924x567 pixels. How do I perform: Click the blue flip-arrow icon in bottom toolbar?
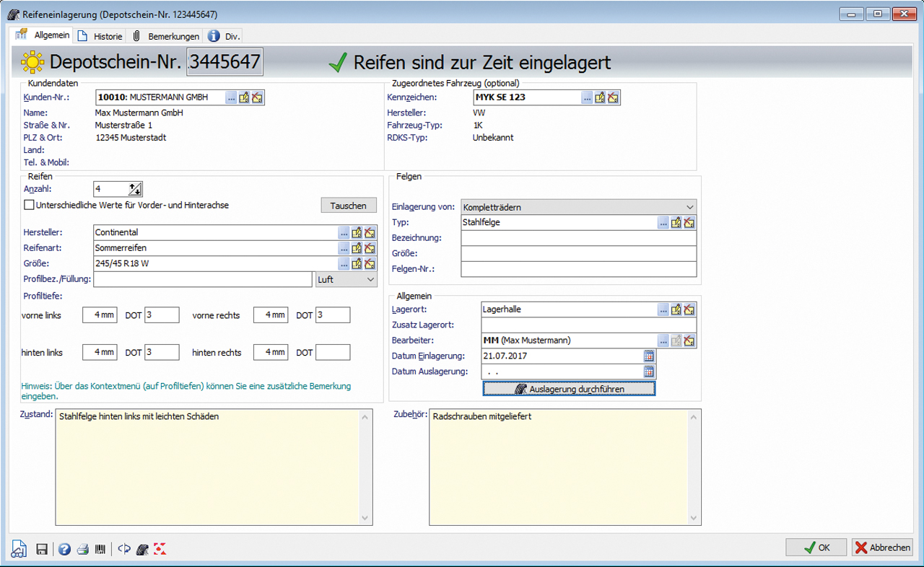pos(124,549)
